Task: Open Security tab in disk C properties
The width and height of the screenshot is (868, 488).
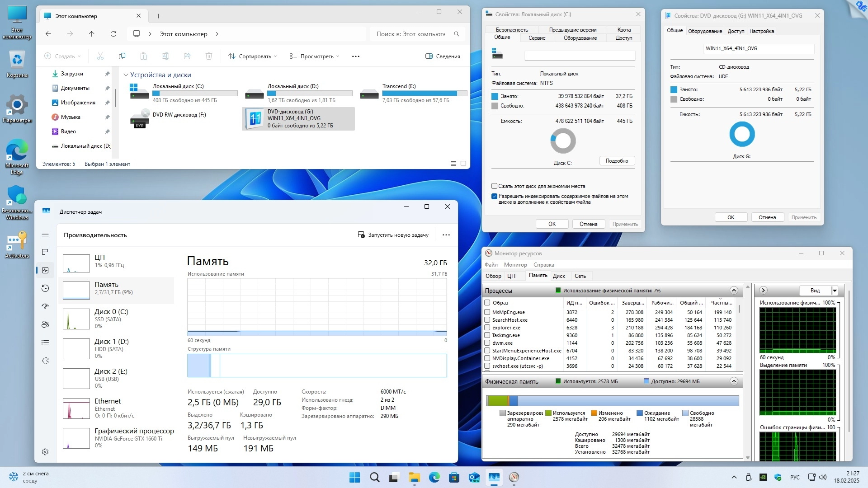Action: click(x=512, y=30)
